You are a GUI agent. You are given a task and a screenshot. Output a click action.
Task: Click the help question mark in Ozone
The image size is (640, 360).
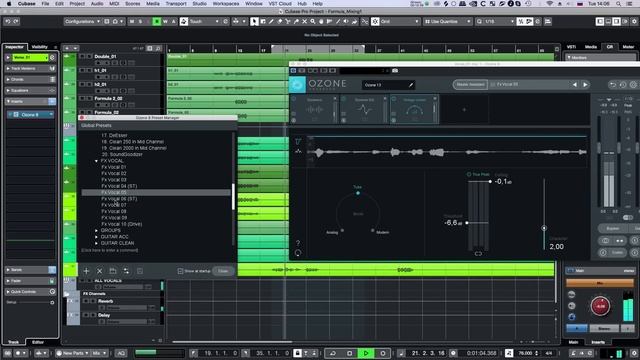click(298, 243)
